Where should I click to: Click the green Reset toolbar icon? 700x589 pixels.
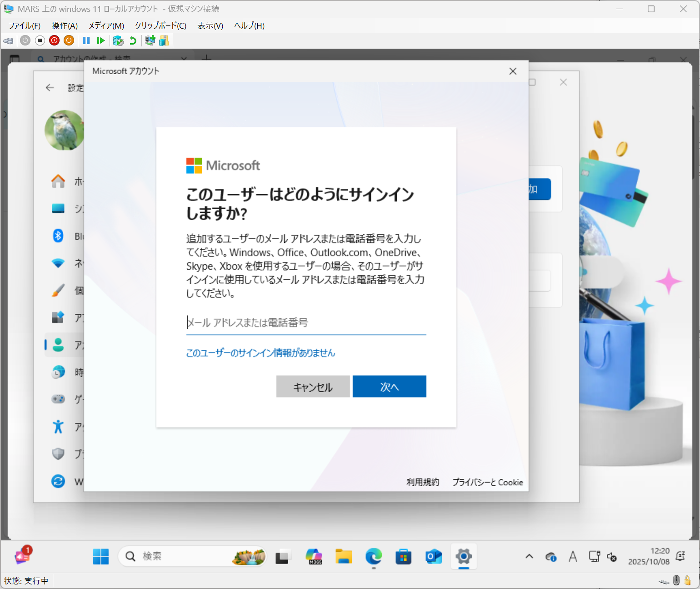click(100, 40)
